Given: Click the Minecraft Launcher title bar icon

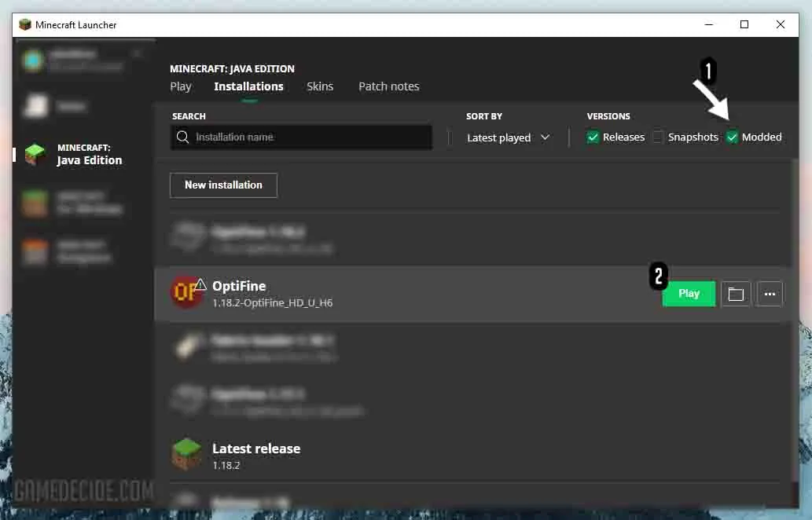Looking at the screenshot, I should (x=25, y=25).
